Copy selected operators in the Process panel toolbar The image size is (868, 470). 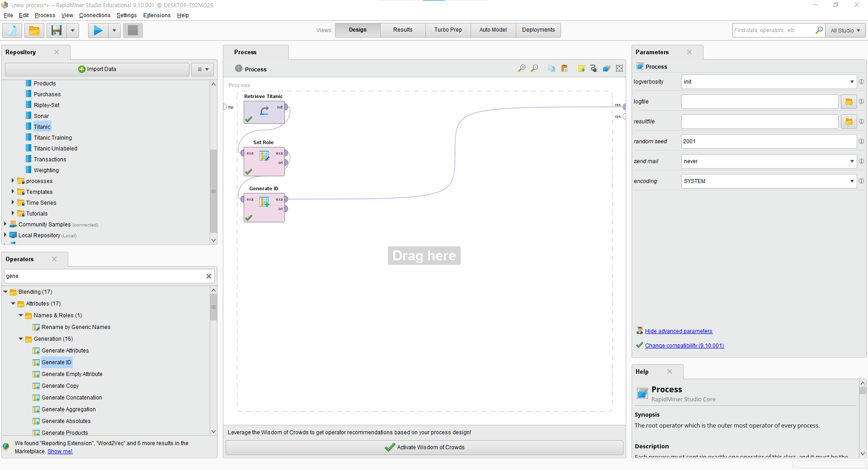pyautogui.click(x=552, y=68)
